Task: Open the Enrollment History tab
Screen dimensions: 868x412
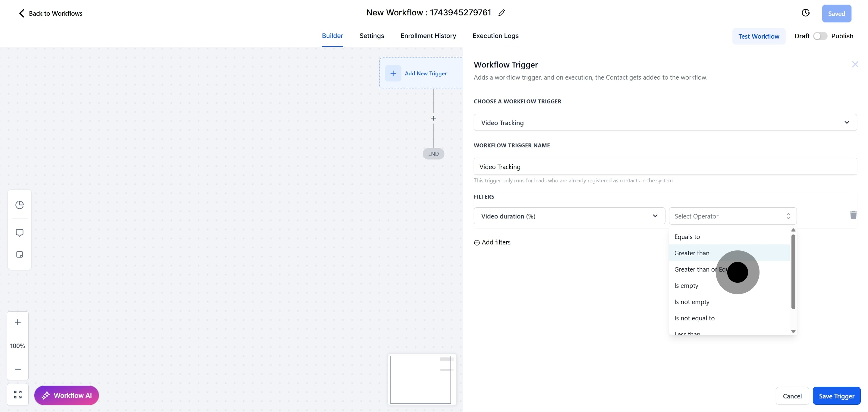Action: [428, 36]
